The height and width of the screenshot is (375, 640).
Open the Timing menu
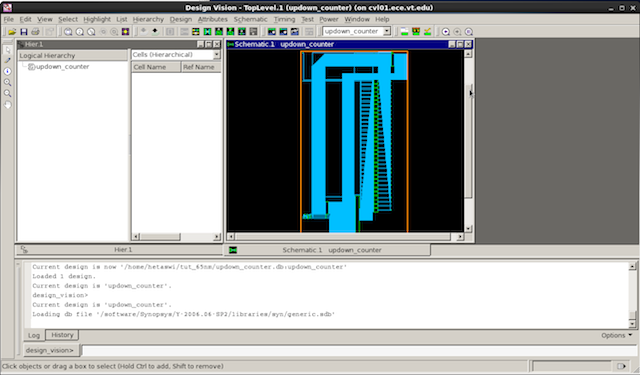(284, 19)
